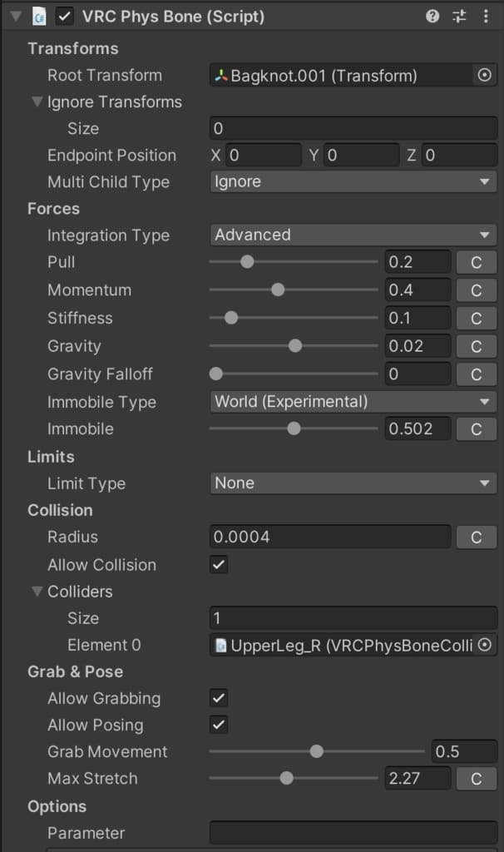The image size is (504, 852).
Task: Uncheck the Allow Collision checkbox
Action: 219,565
